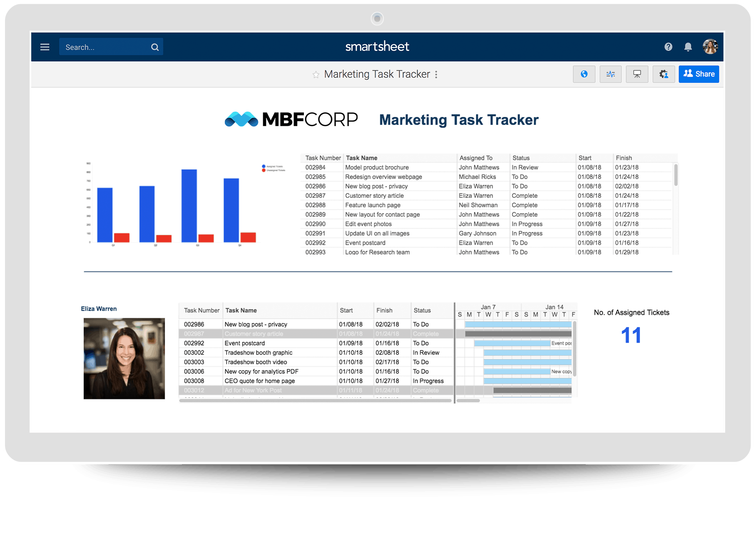The height and width of the screenshot is (533, 756).
Task: Open the hamburger navigation menu
Action: click(45, 47)
